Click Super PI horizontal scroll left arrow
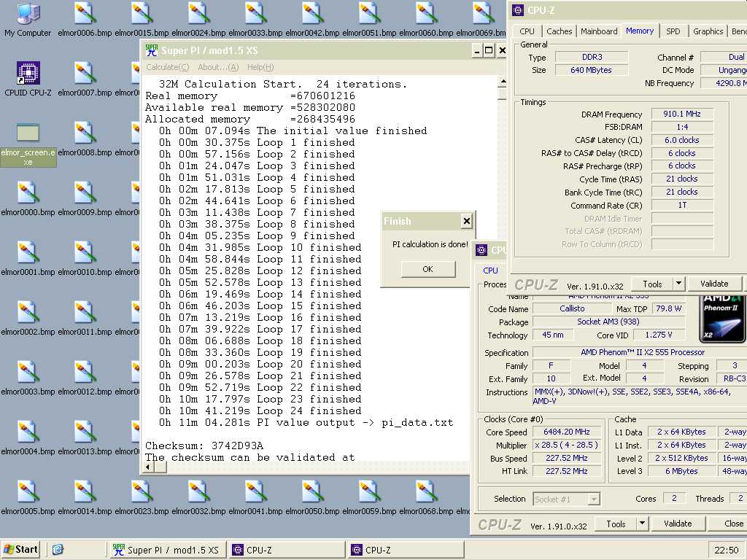 (x=148, y=467)
